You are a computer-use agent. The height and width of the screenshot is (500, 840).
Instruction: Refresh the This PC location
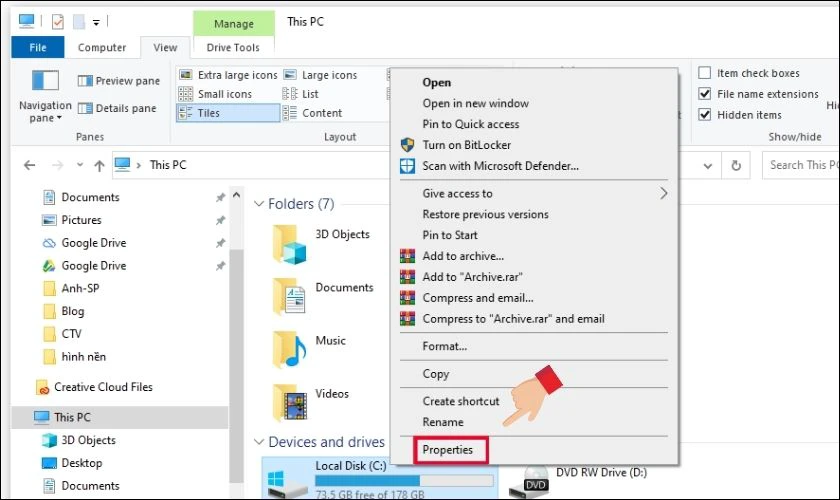click(x=737, y=166)
